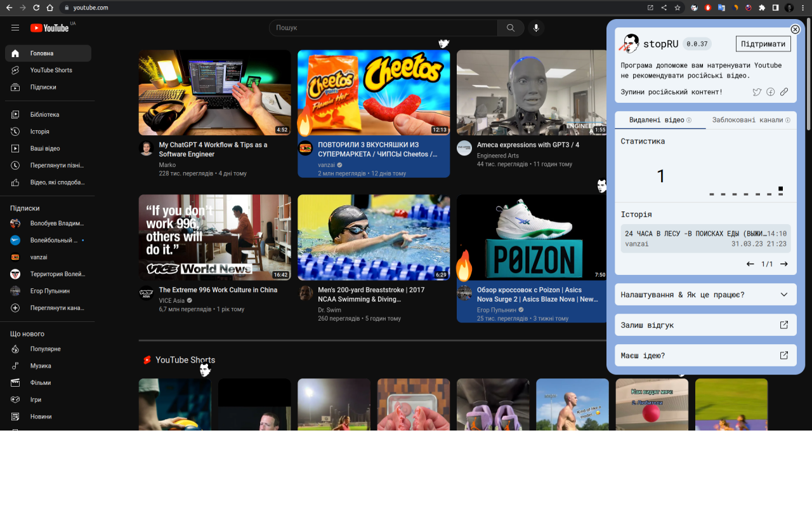Go to previous history page arrow
The width and height of the screenshot is (812, 508).
point(750,264)
